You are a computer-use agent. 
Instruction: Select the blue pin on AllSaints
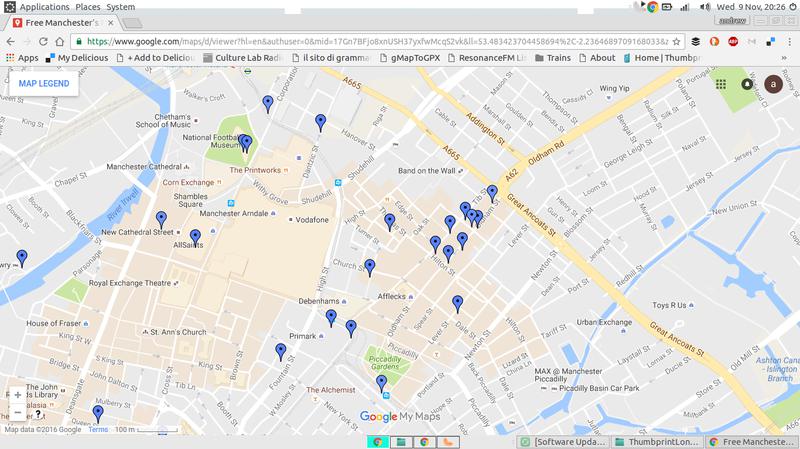(x=195, y=239)
